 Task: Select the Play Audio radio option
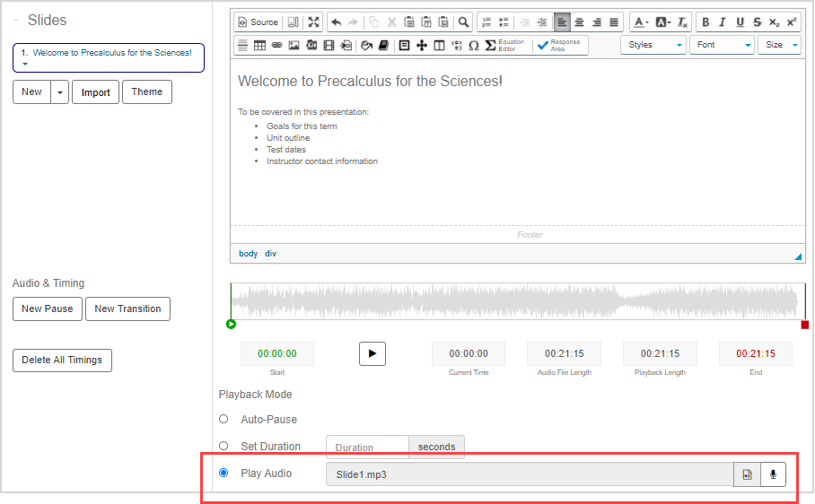coord(223,473)
